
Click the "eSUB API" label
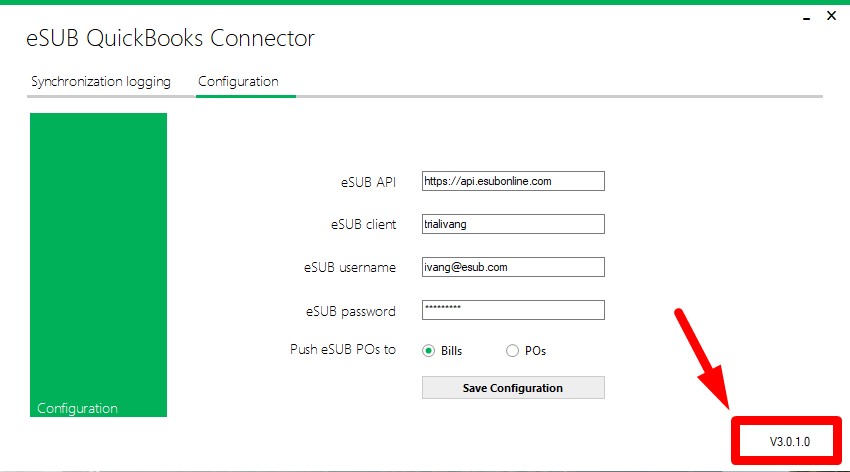(x=368, y=182)
